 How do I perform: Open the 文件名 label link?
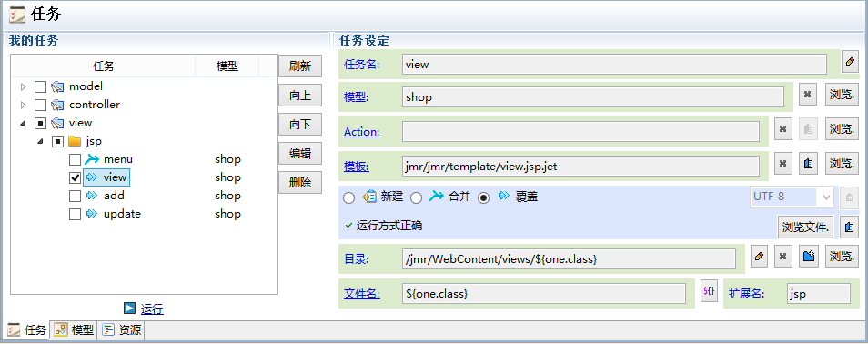[x=362, y=294]
